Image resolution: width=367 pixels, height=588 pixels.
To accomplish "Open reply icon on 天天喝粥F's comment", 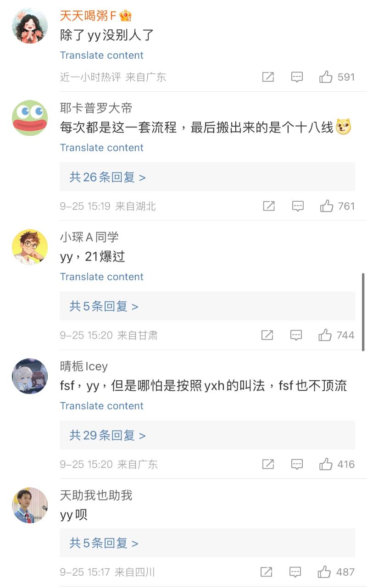I will pos(297,77).
